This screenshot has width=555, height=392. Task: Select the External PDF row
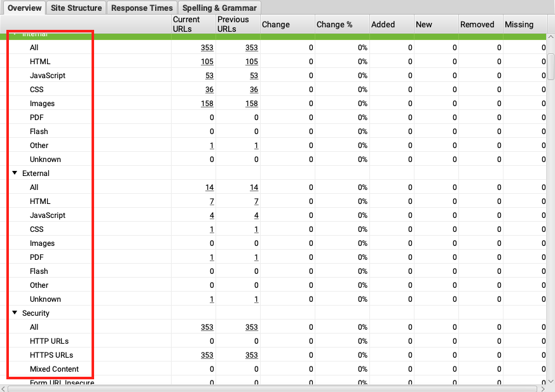[x=36, y=257]
